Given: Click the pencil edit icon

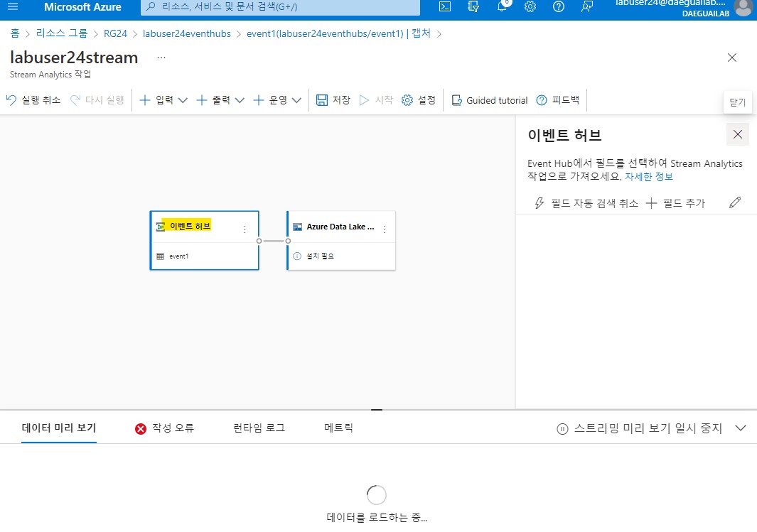Looking at the screenshot, I should click(x=735, y=202).
